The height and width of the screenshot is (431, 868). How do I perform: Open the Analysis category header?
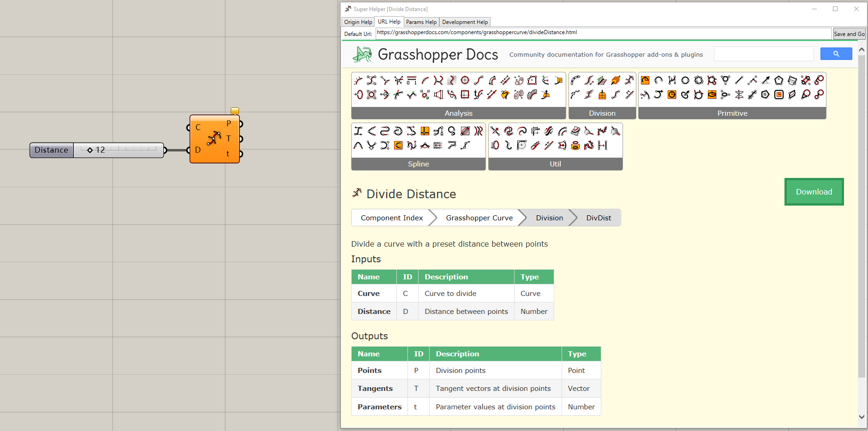pyautogui.click(x=459, y=113)
